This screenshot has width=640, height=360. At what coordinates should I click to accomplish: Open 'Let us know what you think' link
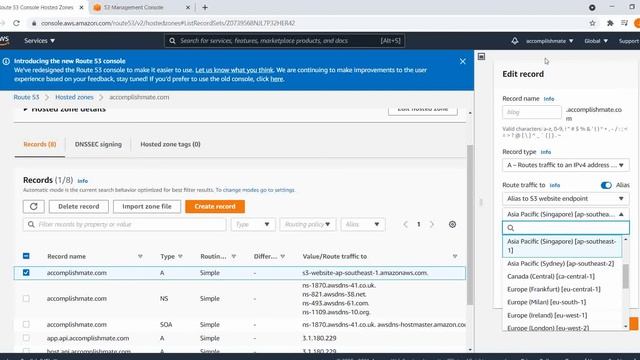click(x=234, y=70)
